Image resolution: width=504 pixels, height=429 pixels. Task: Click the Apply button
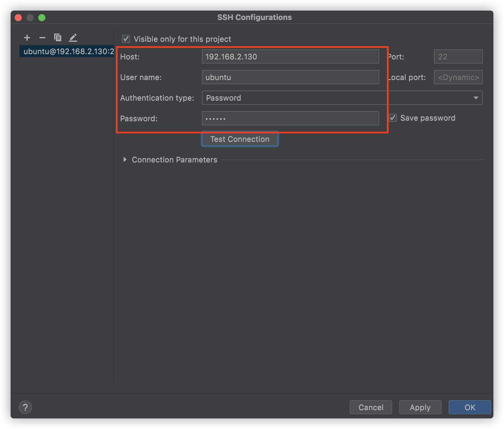420,407
